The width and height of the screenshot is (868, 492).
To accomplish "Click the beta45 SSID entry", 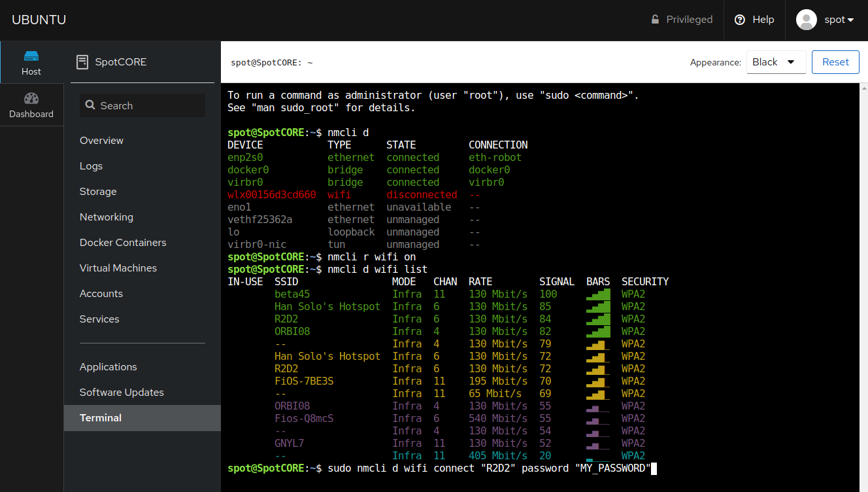I will click(292, 294).
